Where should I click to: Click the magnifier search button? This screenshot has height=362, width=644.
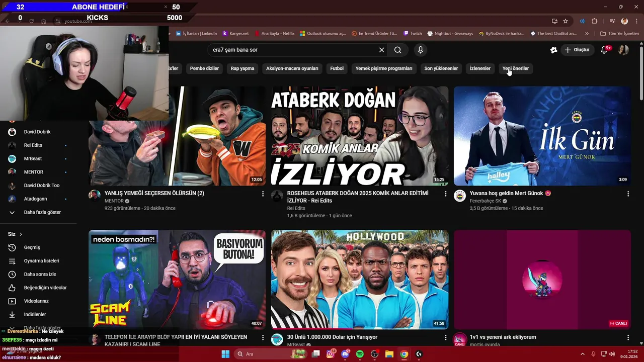click(x=397, y=50)
